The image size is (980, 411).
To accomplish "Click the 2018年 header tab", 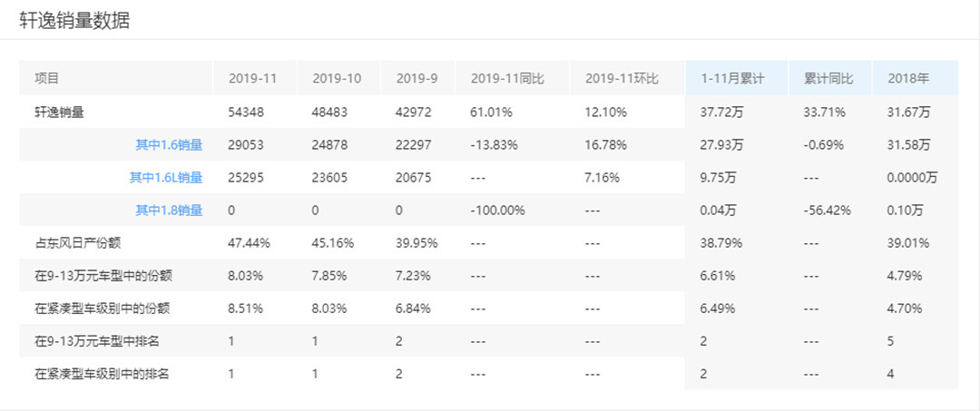I will pyautogui.click(x=908, y=79).
